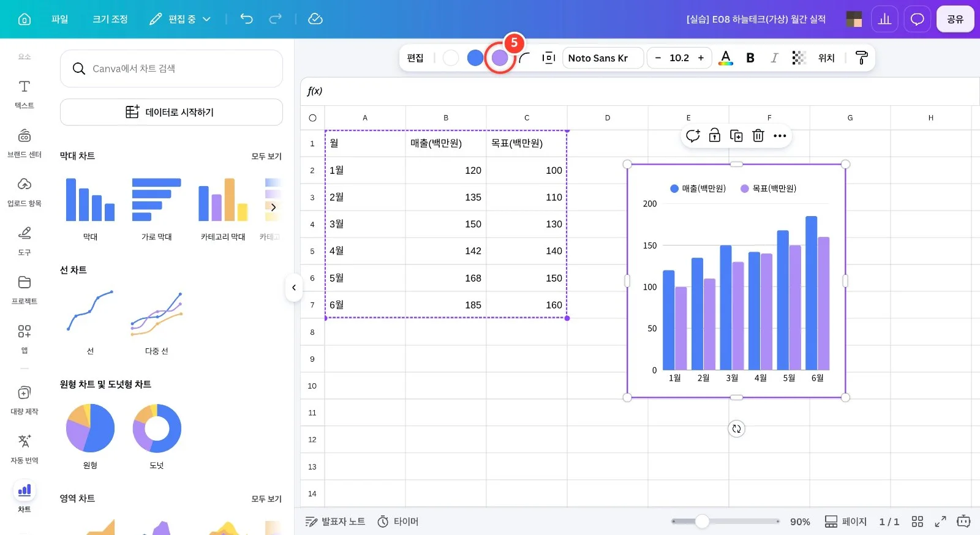The image size is (980, 535).
Task: Insert the 도넛 chart thumbnail
Action: click(157, 428)
